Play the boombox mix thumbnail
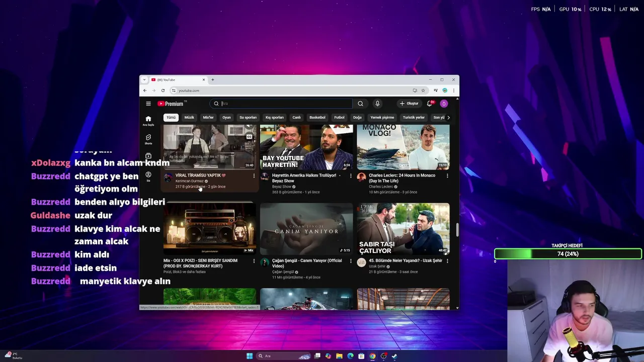Image resolution: width=644 pixels, height=362 pixels. pyautogui.click(x=210, y=229)
